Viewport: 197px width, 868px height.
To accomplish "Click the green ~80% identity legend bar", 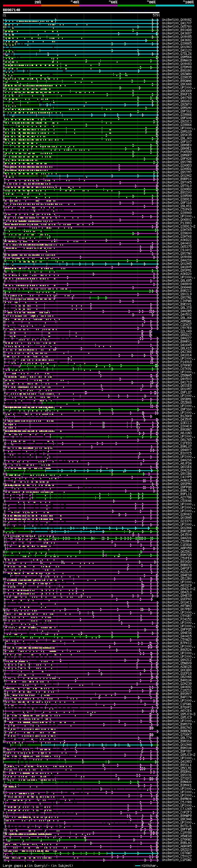I will pyautogui.click(x=137, y=6).
